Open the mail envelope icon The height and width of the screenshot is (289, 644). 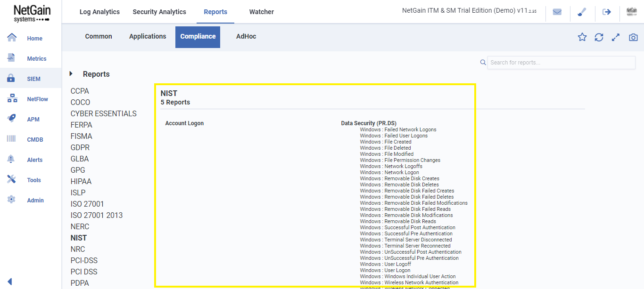tap(557, 12)
